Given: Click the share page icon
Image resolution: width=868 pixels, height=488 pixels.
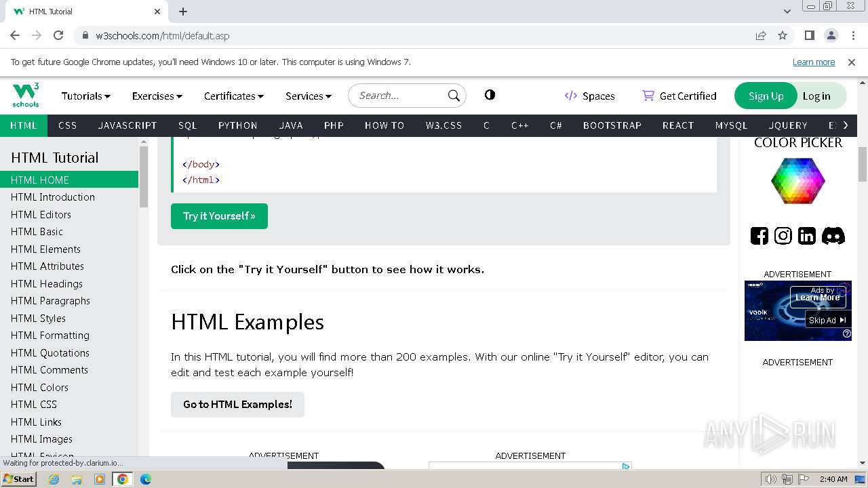Looking at the screenshot, I should [x=761, y=35].
